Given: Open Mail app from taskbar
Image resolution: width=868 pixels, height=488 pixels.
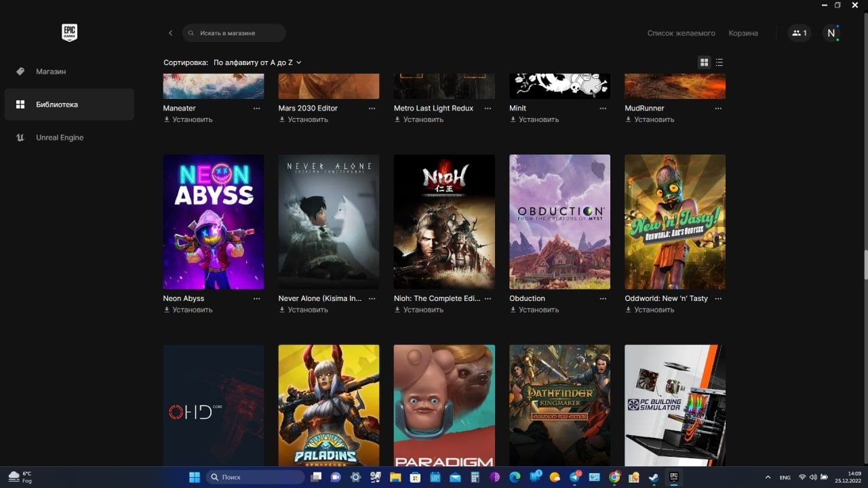Looking at the screenshot, I should tap(455, 477).
